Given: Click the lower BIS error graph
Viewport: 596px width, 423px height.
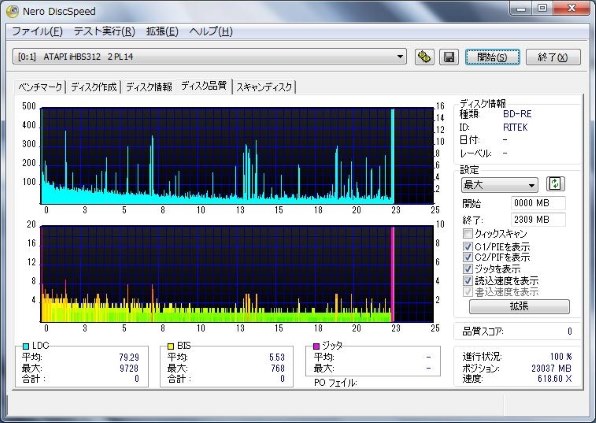Looking at the screenshot, I should pyautogui.click(x=237, y=274).
